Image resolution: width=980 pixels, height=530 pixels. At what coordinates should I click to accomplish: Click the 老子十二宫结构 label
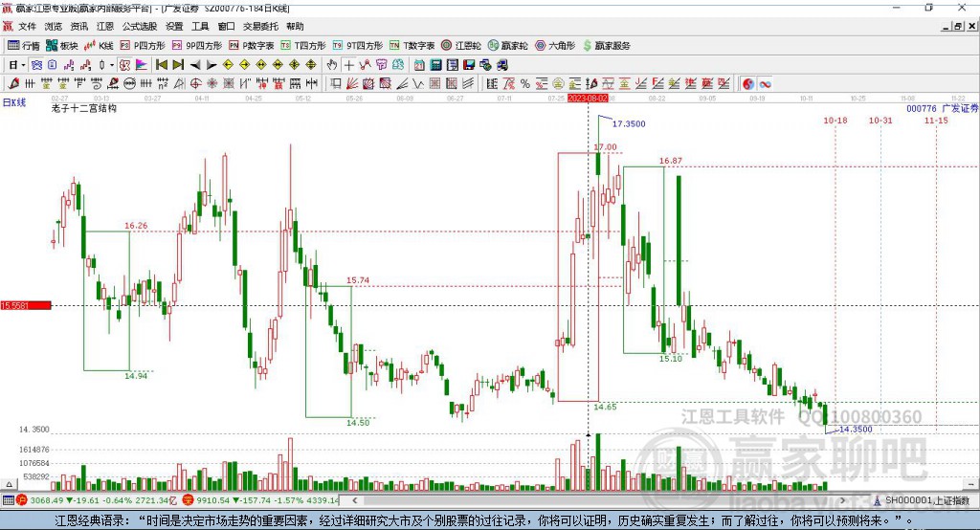point(84,108)
